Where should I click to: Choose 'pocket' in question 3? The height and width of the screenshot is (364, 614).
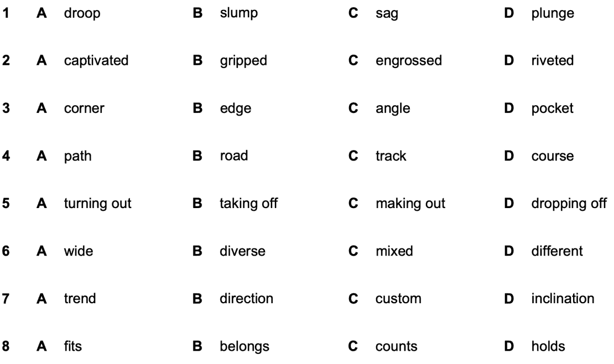[552, 109]
